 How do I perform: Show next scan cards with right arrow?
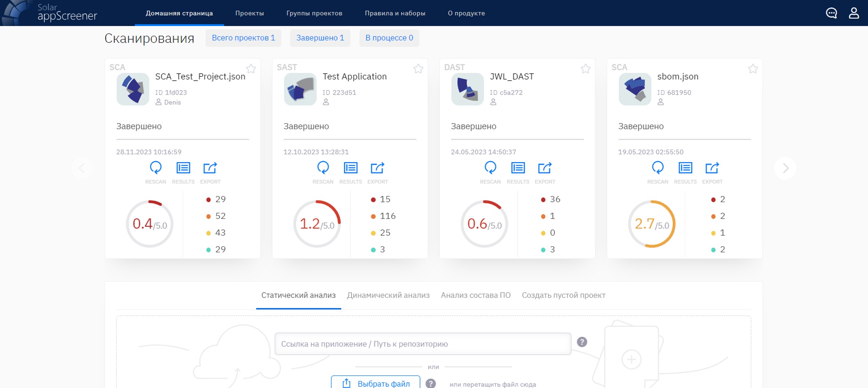coord(785,168)
